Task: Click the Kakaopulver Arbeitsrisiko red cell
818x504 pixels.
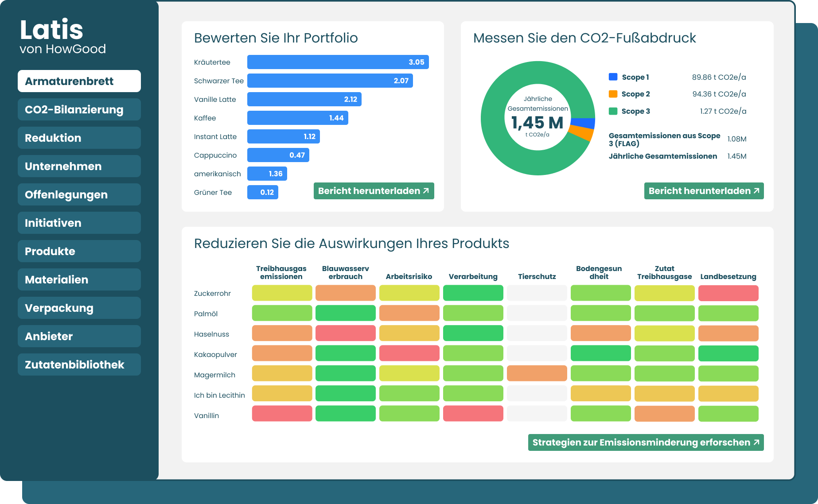Action: (409, 353)
